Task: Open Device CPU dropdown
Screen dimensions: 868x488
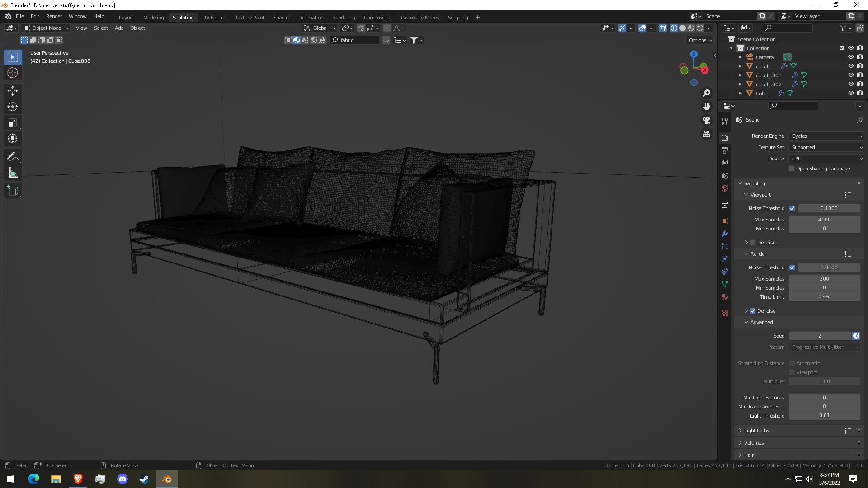Action: point(827,159)
